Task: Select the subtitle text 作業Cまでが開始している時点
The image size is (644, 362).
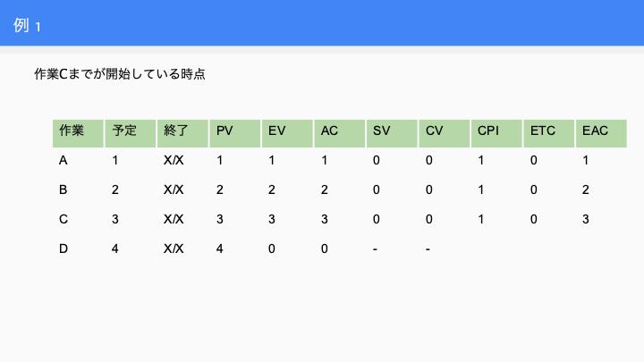Action: [x=120, y=74]
